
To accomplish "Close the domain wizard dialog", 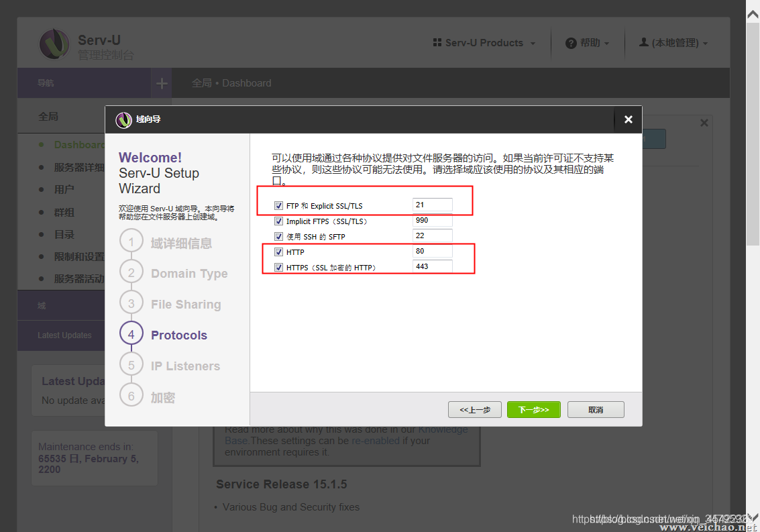I will coord(628,119).
